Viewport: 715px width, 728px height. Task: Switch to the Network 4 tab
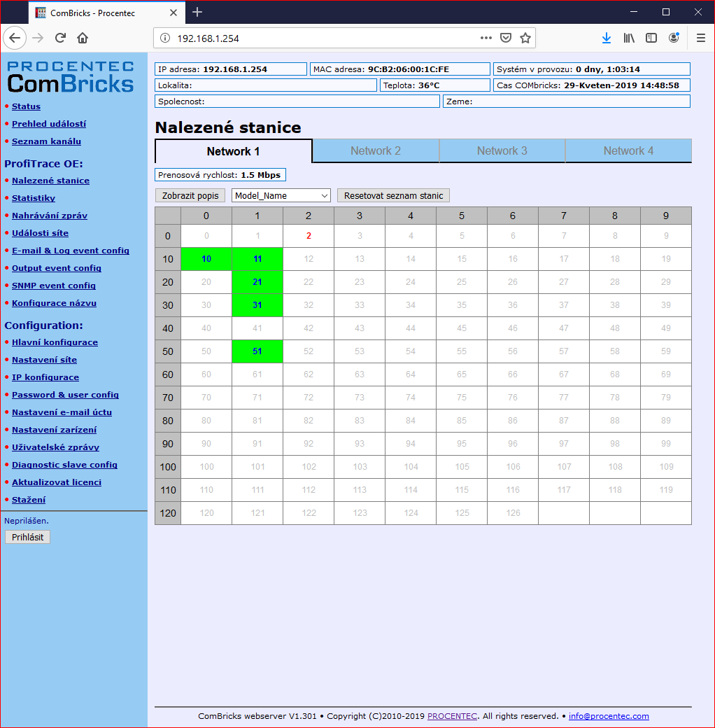click(x=628, y=151)
